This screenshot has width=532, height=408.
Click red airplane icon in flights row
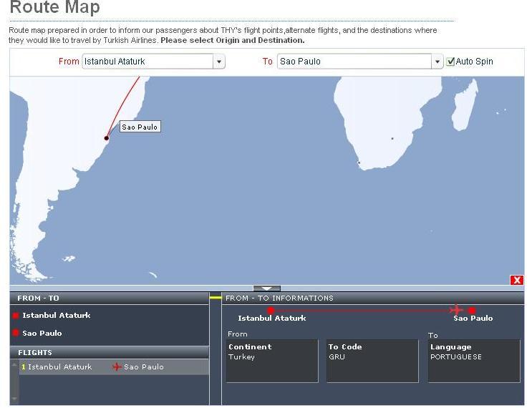coord(117,367)
